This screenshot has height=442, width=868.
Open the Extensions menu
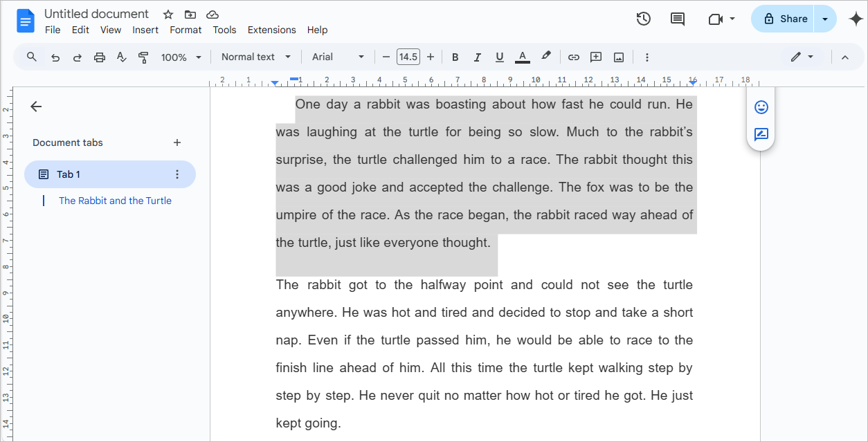click(x=271, y=30)
